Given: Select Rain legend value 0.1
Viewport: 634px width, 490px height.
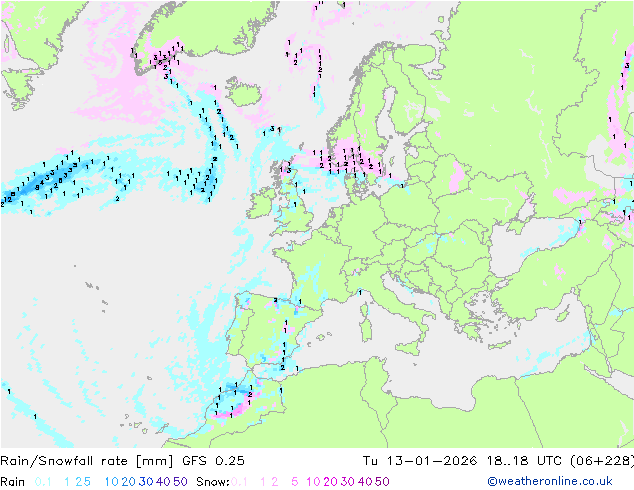Looking at the screenshot, I should (x=43, y=482).
